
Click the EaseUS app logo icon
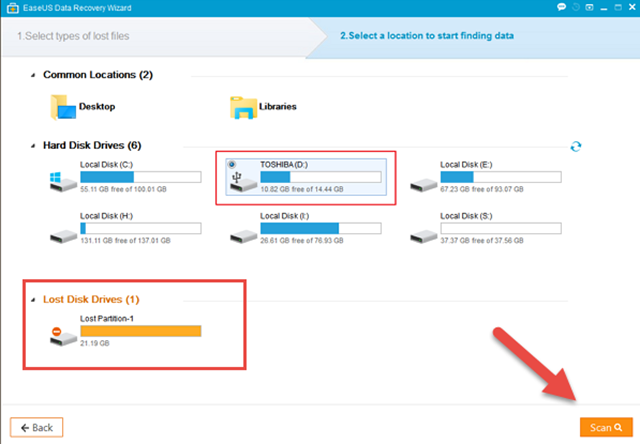[x=13, y=8]
